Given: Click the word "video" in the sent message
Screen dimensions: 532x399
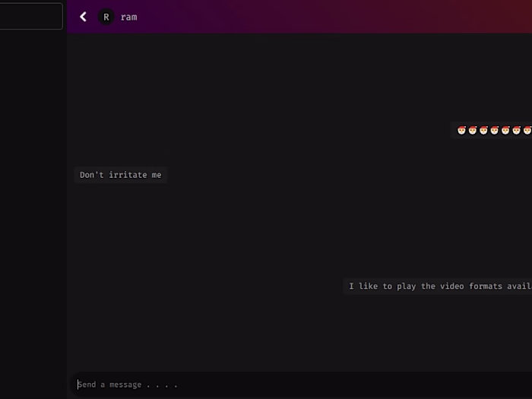Looking at the screenshot, I should pos(452,287).
